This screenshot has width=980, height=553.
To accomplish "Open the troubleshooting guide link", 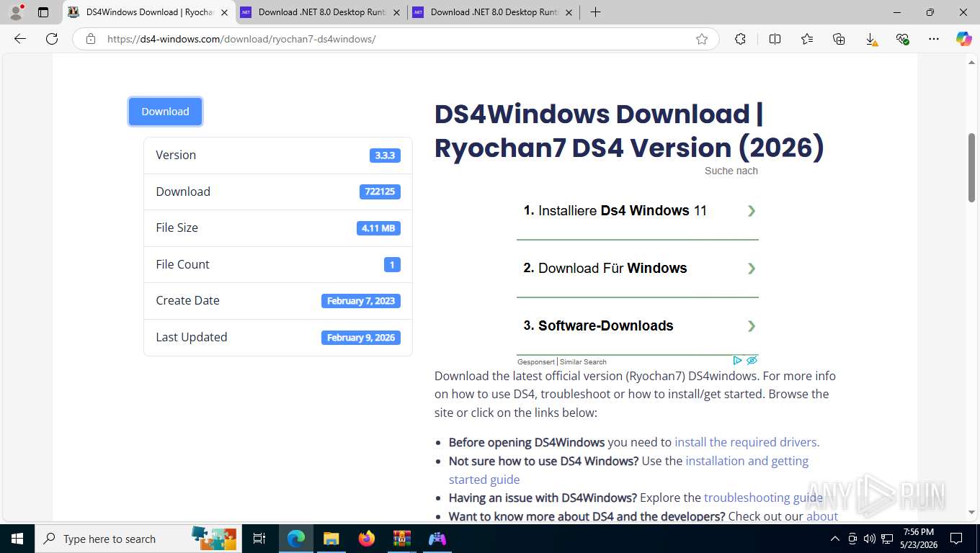I will click(x=763, y=498).
